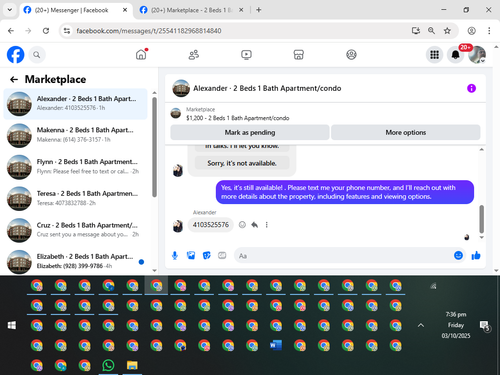Reply to the 4103525576 message
The height and width of the screenshot is (375, 500).
coord(255,225)
